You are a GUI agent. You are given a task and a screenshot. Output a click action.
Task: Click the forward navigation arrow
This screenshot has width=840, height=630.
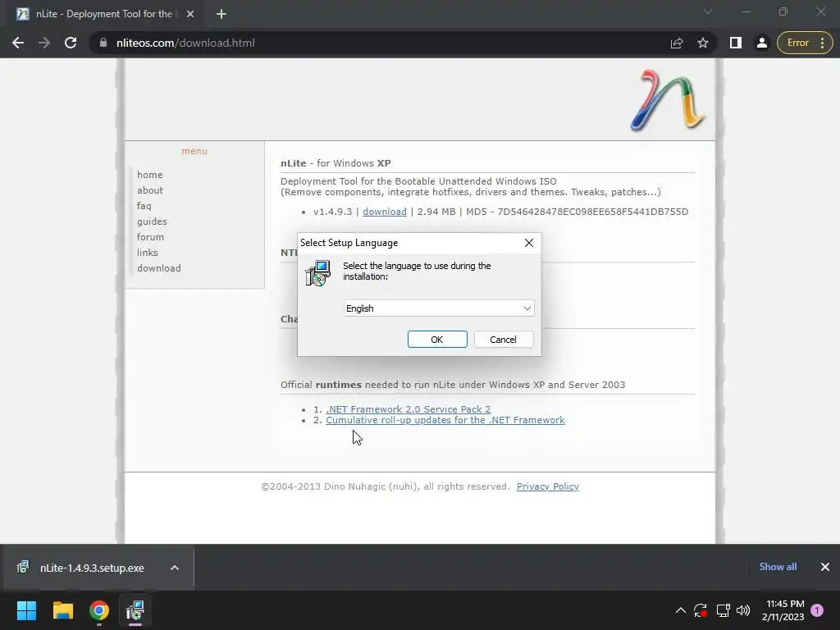tap(44, 43)
